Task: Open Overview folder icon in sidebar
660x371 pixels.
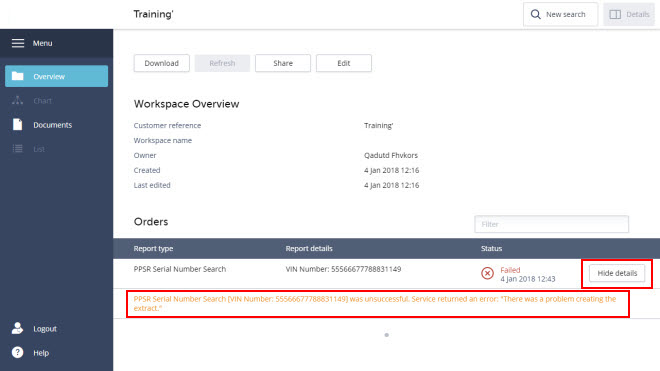Action: 17,76
